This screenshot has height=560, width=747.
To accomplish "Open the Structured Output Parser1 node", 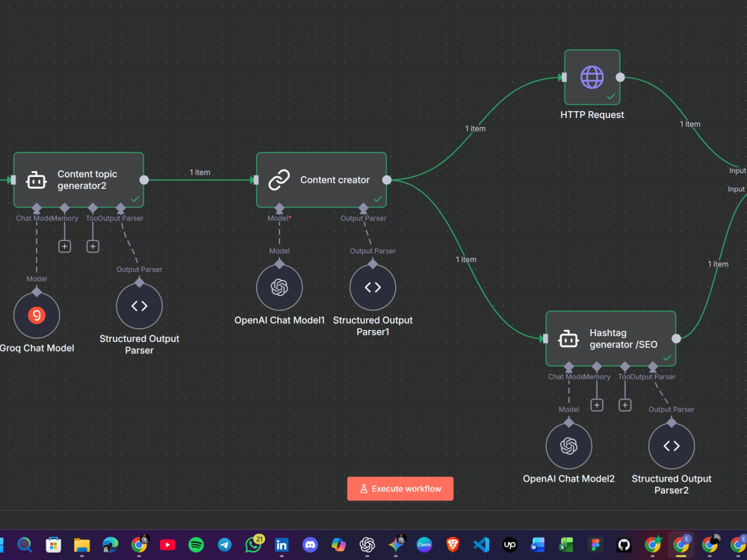I will click(373, 287).
